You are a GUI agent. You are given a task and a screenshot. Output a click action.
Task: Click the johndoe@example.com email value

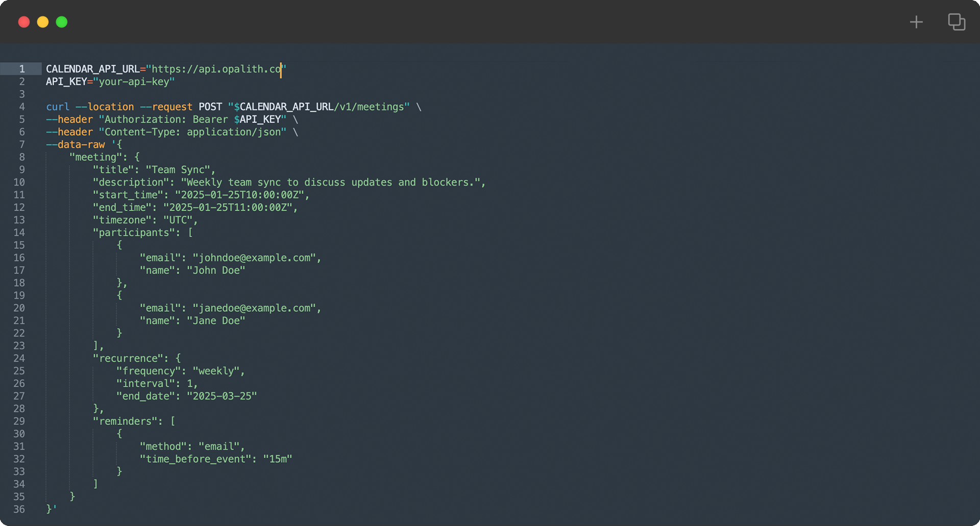254,258
